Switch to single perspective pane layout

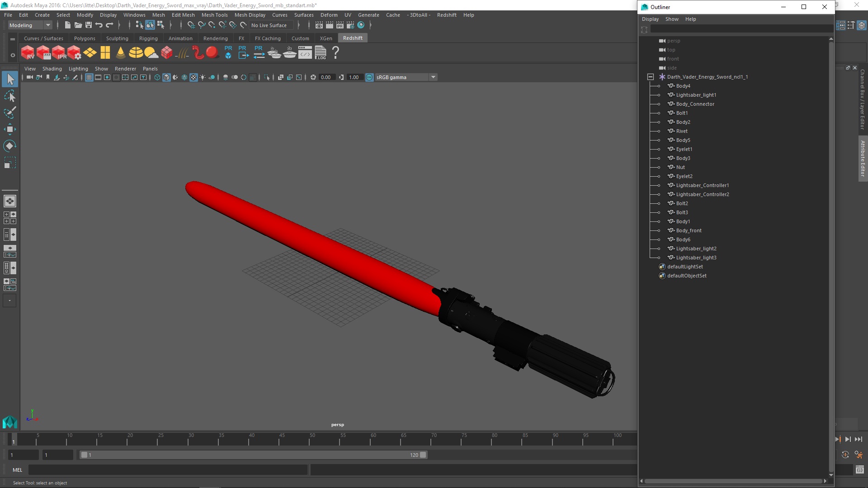coord(9,201)
